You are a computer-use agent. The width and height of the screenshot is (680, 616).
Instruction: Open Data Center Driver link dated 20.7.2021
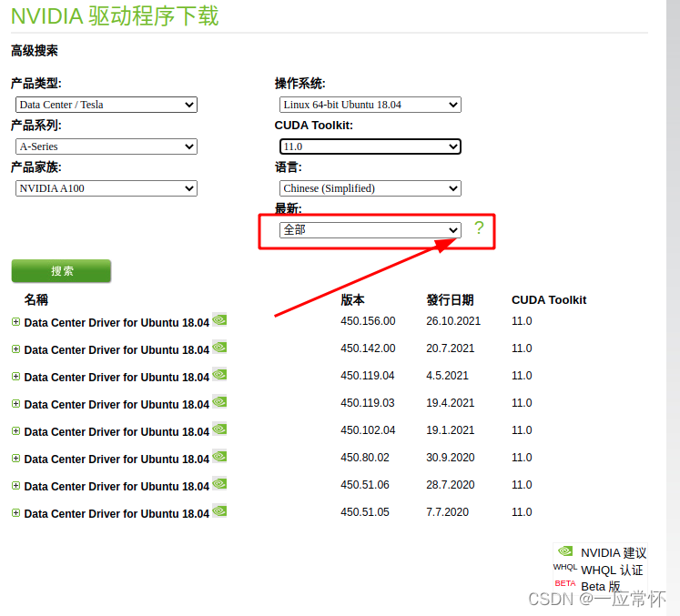(117, 350)
